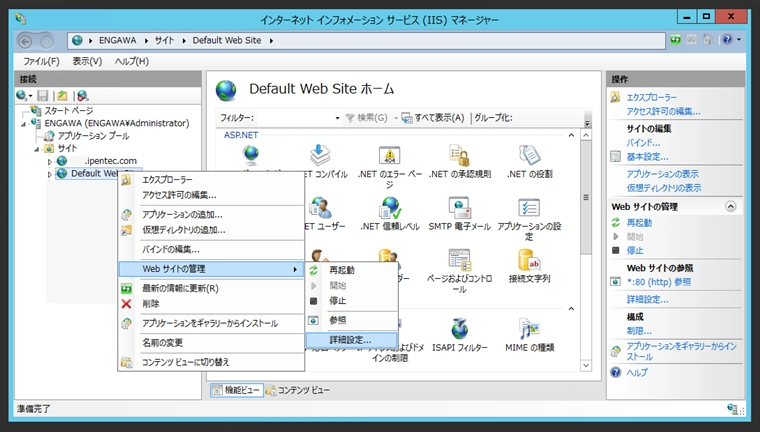The height and width of the screenshot is (432, 760).
Task: Click the 基本設定... link in actions pane
Action: pyautogui.click(x=648, y=157)
